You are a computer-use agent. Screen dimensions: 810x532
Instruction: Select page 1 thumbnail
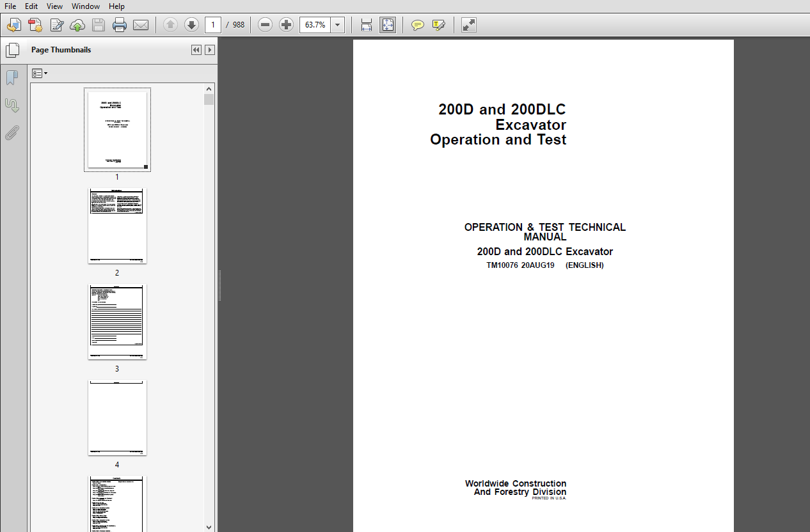pos(117,130)
